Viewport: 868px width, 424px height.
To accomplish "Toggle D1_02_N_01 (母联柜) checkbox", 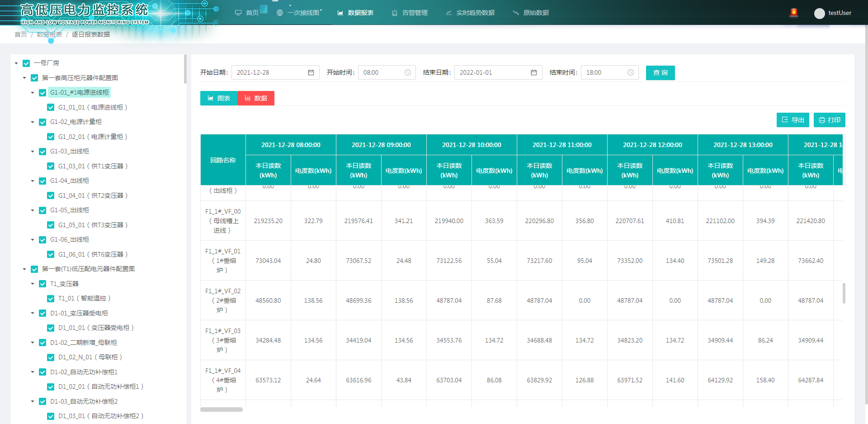I will [x=51, y=357].
